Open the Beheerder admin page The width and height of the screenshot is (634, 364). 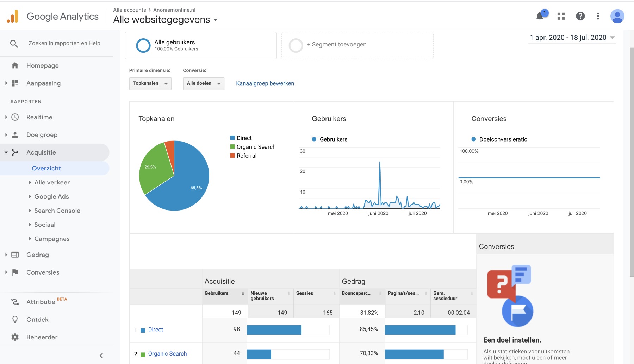42,337
